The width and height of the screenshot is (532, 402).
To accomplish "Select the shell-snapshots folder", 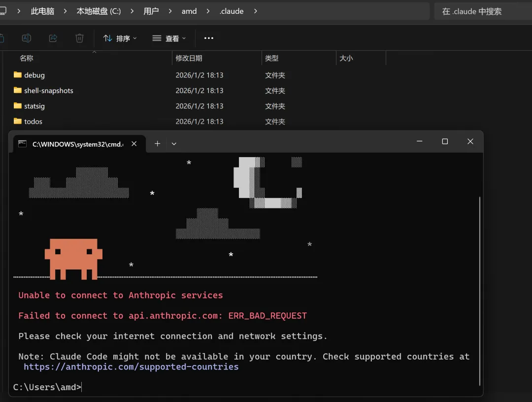I will pos(48,91).
